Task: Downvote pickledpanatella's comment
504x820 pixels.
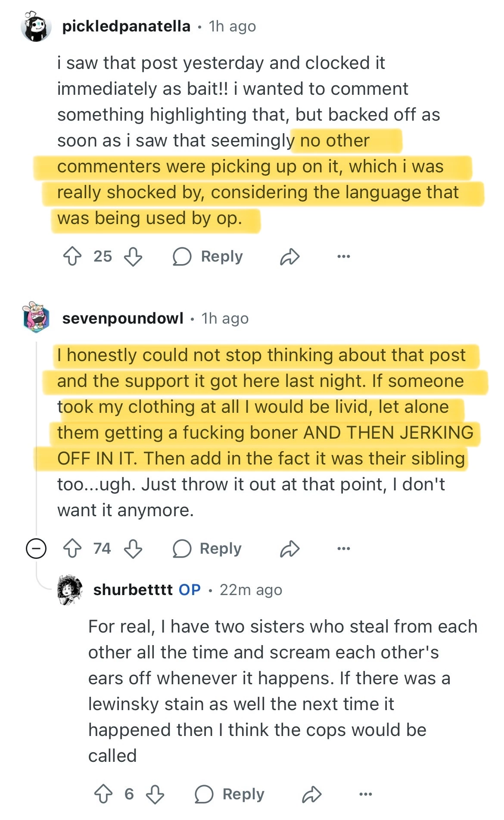Action: tap(133, 256)
